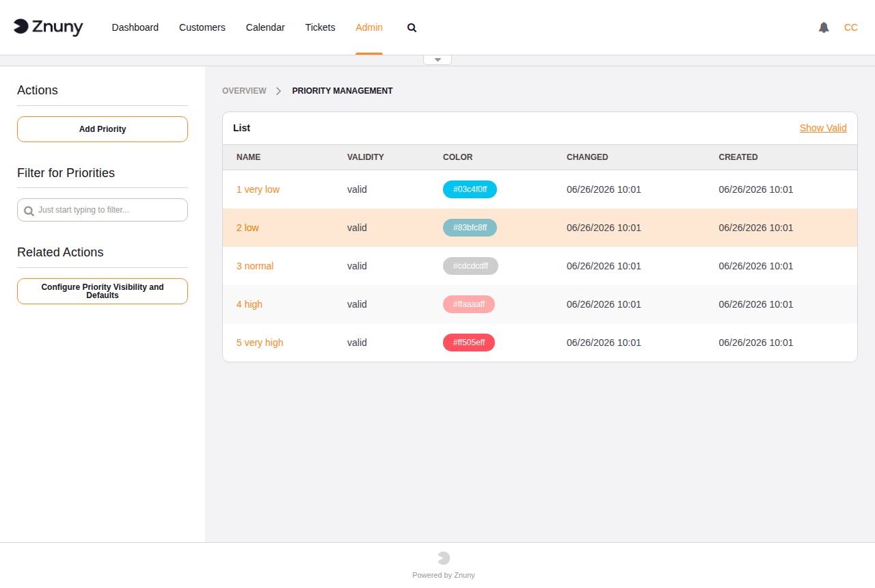Click the Znuny logo in the footer
This screenshot has height=588, width=875.
click(x=444, y=558)
